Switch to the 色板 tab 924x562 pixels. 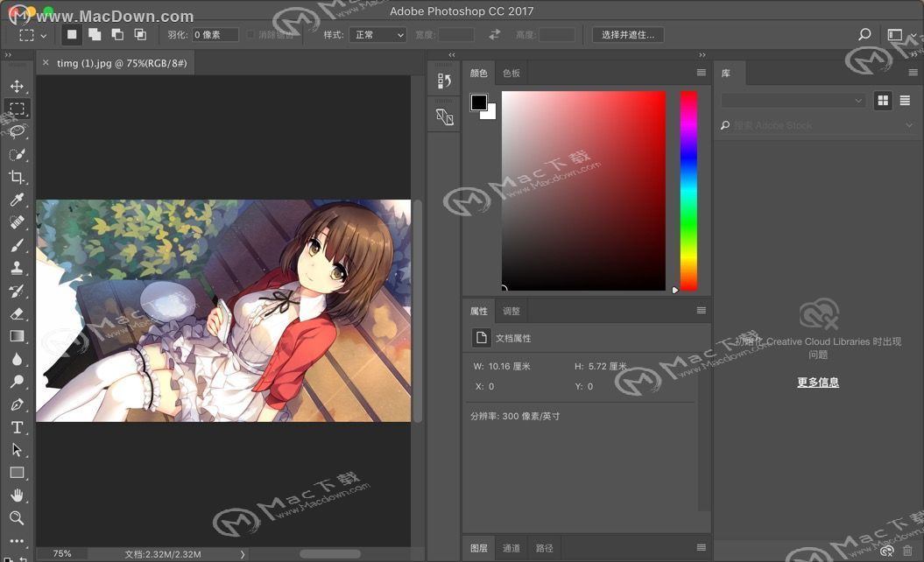(511, 73)
